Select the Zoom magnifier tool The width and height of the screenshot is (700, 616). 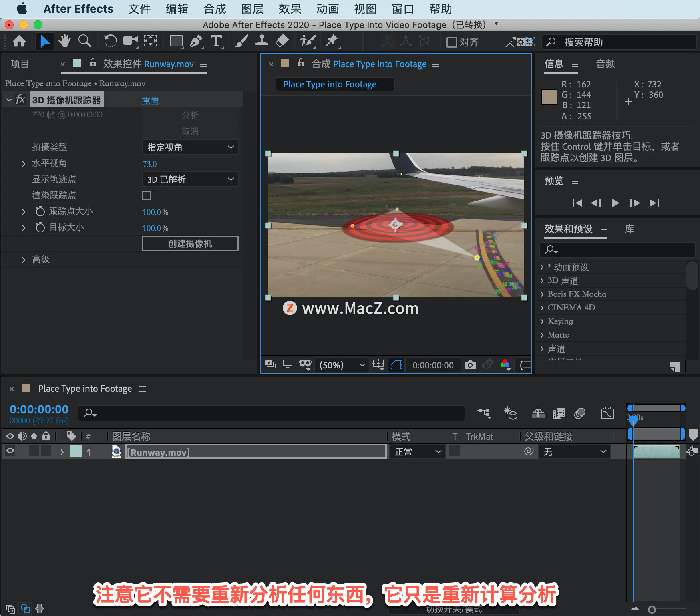[x=84, y=42]
